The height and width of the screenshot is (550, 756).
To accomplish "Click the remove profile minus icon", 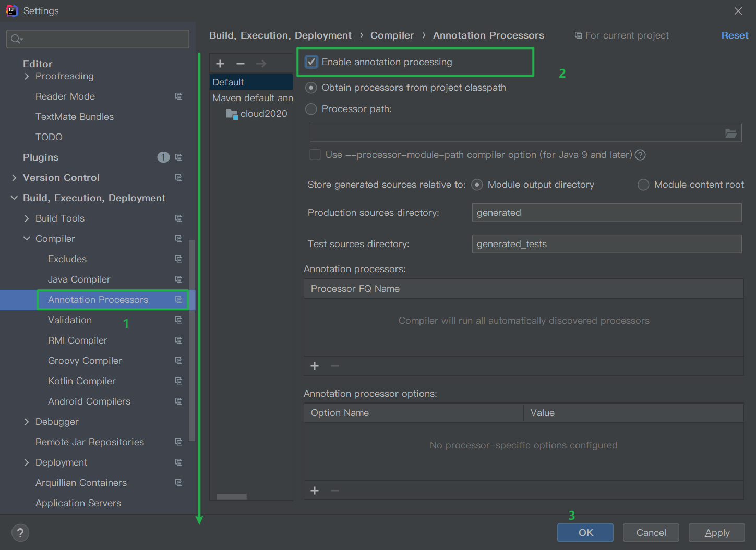I will point(241,64).
